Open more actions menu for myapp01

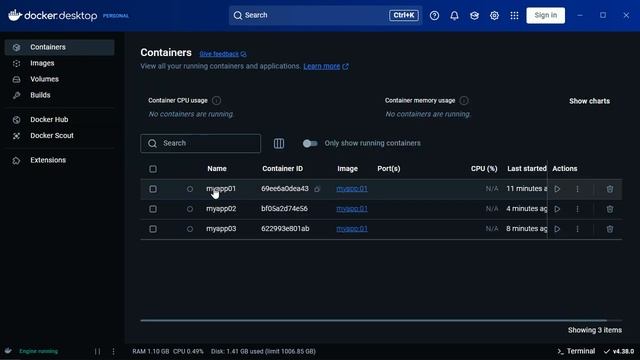[577, 189]
